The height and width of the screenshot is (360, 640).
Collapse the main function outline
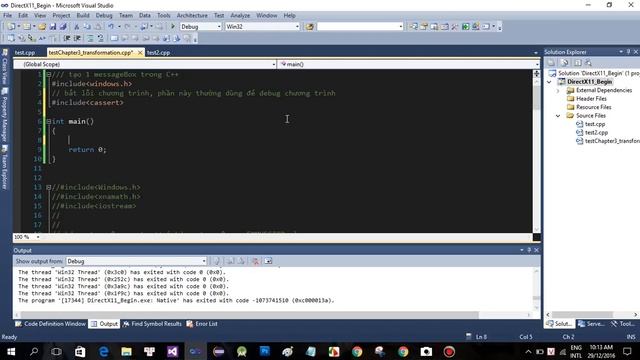click(x=49, y=121)
